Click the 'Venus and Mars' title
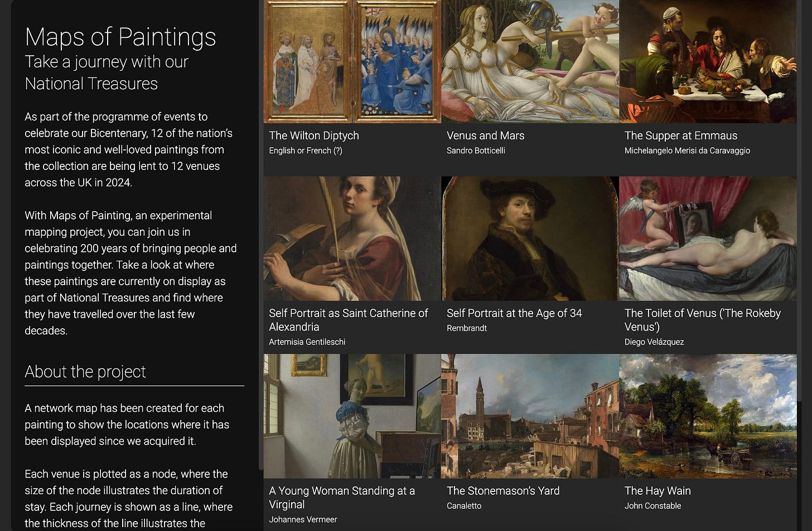The height and width of the screenshot is (531, 812). 485,135
